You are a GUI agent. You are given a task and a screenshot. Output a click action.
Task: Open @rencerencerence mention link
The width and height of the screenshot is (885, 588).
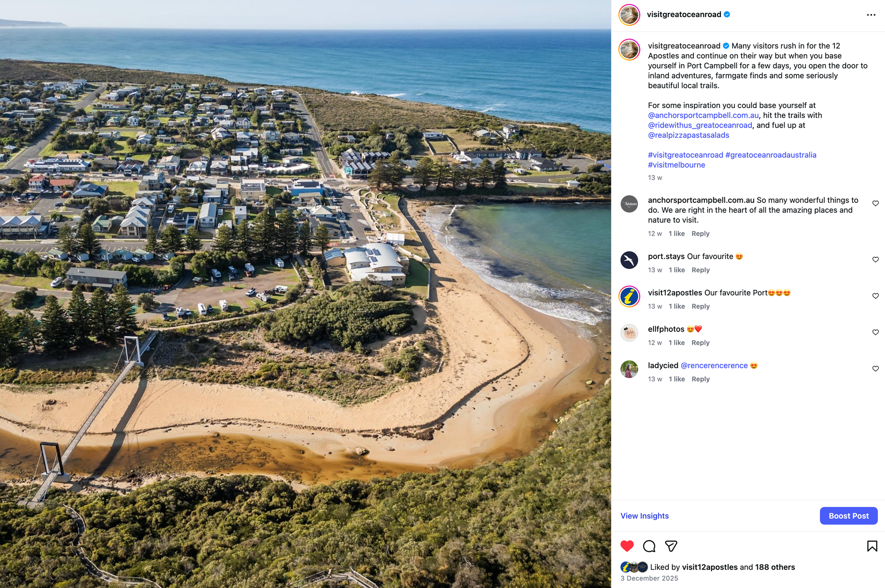(x=714, y=366)
